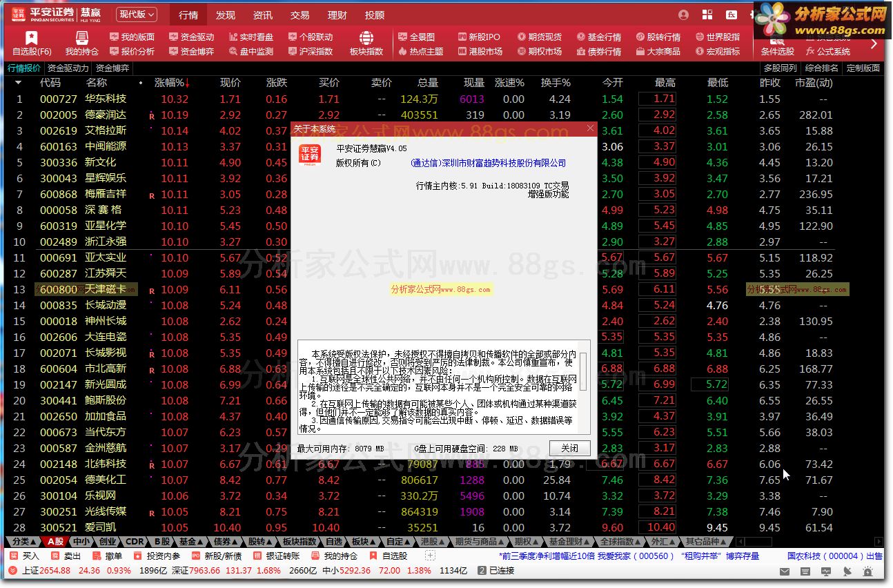Open 新股/新债 in bottom toolbar
The image size is (893, 588).
coord(216,556)
